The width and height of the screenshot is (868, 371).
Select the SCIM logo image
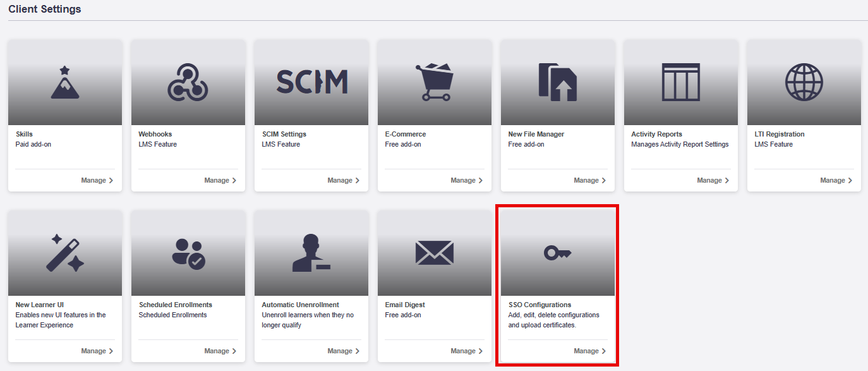point(311,82)
